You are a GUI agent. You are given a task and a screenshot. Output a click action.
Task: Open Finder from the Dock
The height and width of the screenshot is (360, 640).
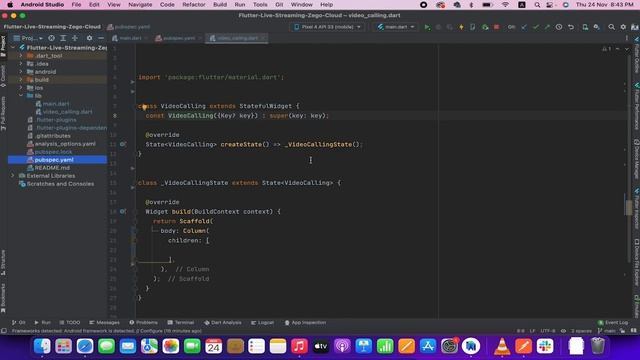(42, 347)
